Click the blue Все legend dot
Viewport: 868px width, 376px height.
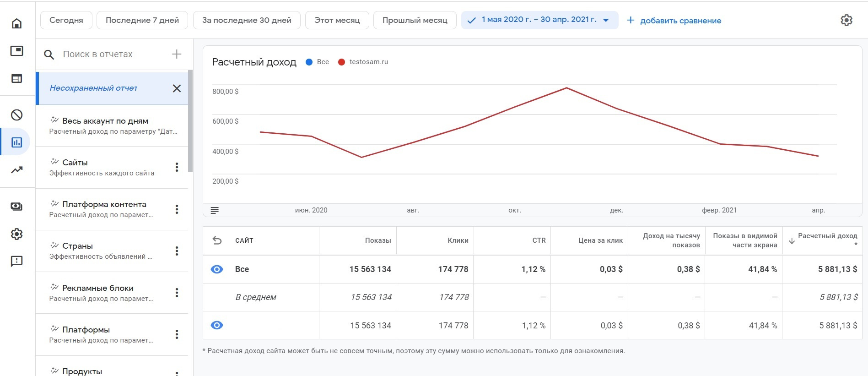tap(309, 62)
